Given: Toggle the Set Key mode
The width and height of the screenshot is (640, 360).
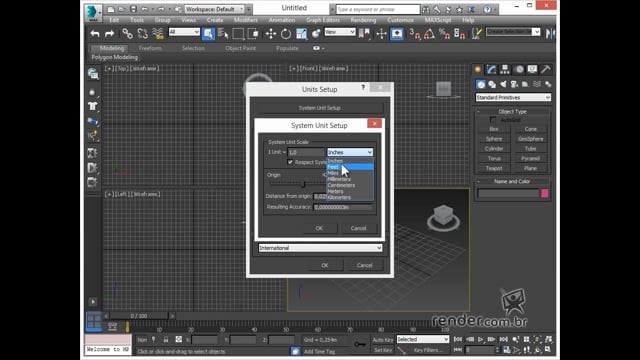Looking at the screenshot, I should 383,350.
